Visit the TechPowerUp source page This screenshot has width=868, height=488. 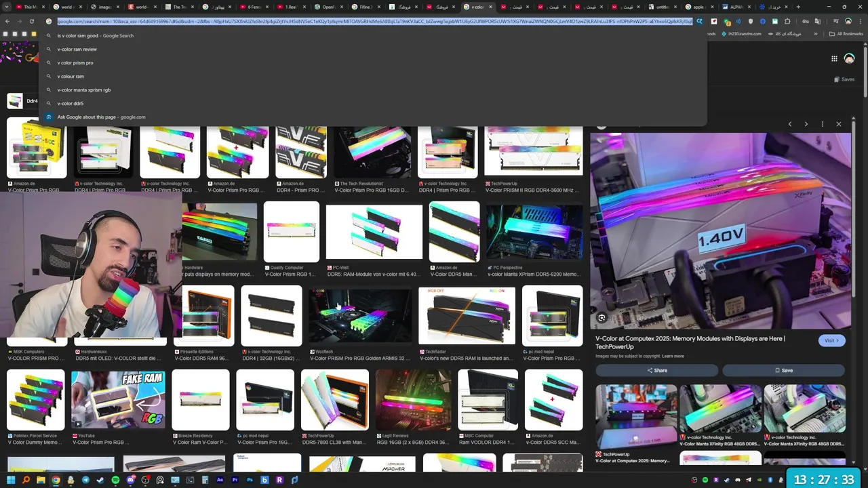(x=831, y=340)
